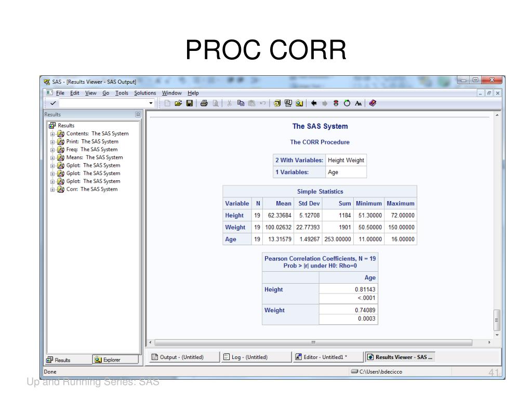Select Freq: The SAS System entry
The width and height of the screenshot is (532, 399).
(x=92, y=150)
